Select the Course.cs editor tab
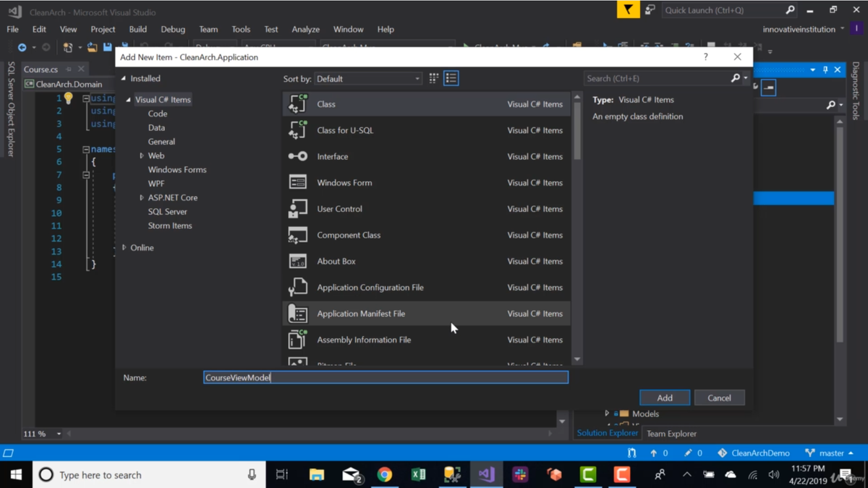868x488 pixels. (41, 69)
